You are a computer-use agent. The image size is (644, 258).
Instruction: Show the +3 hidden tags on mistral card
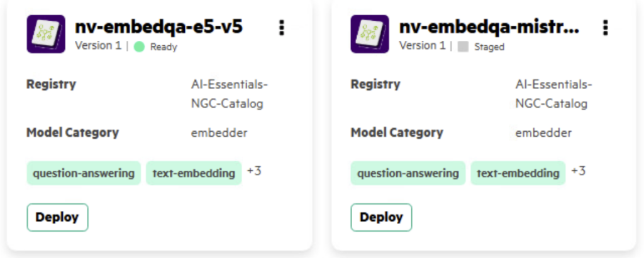(578, 171)
